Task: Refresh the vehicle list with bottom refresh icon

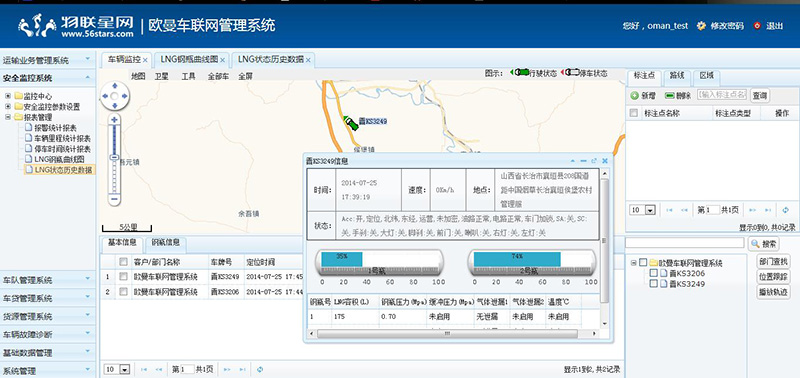Action: (260, 369)
